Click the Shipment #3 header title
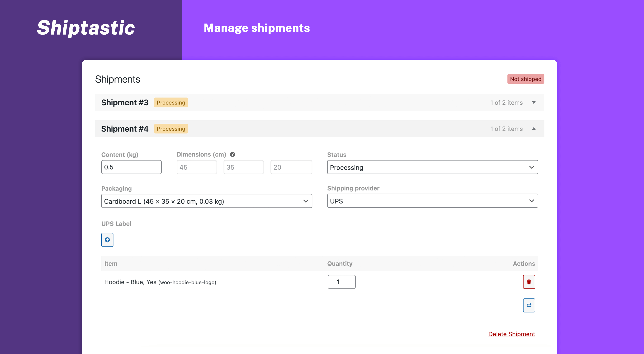This screenshot has width=644, height=354. point(125,102)
